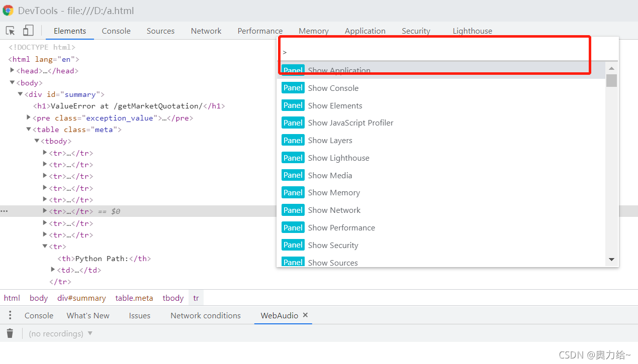Toggle the device toolbar icon

[x=28, y=31]
